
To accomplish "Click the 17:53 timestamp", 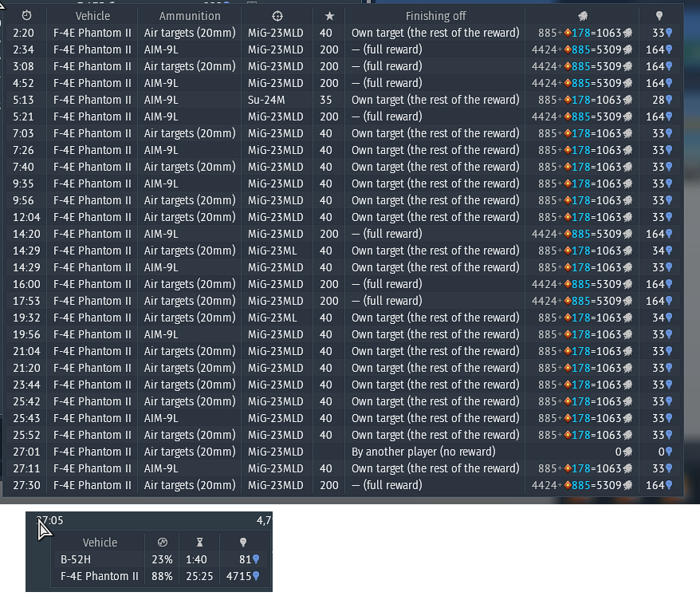I will 26,301.
